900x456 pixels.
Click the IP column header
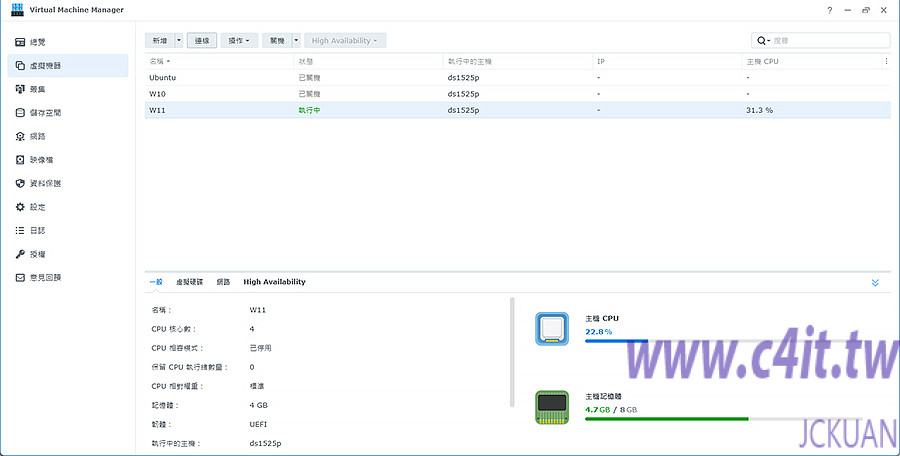point(667,61)
